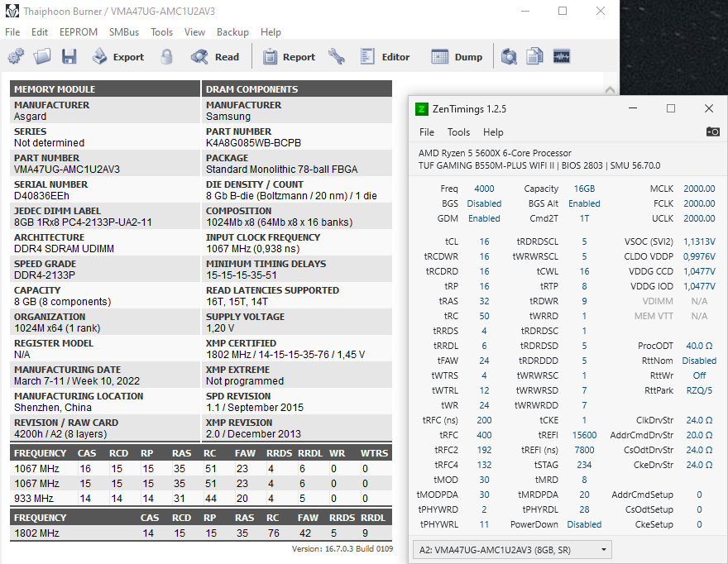This screenshot has width=728, height=564.
Task: Open the Help menu in Thaiphoon Burner
Action: pos(271,32)
